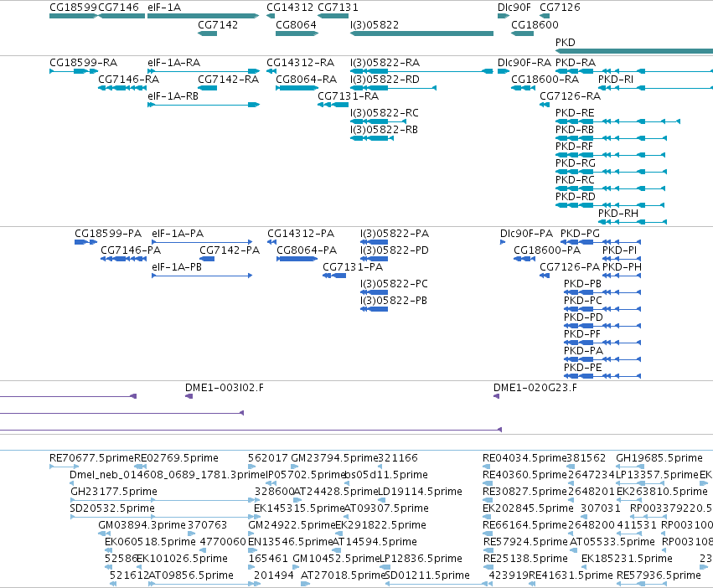Open the GH23177.5prime EST label
The width and height of the screenshot is (713, 588).
pos(114,492)
